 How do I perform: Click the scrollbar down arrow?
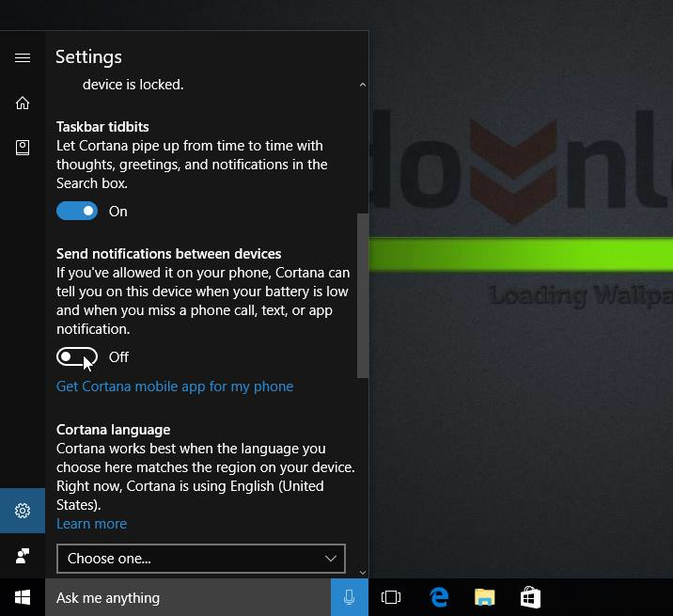coord(363,572)
